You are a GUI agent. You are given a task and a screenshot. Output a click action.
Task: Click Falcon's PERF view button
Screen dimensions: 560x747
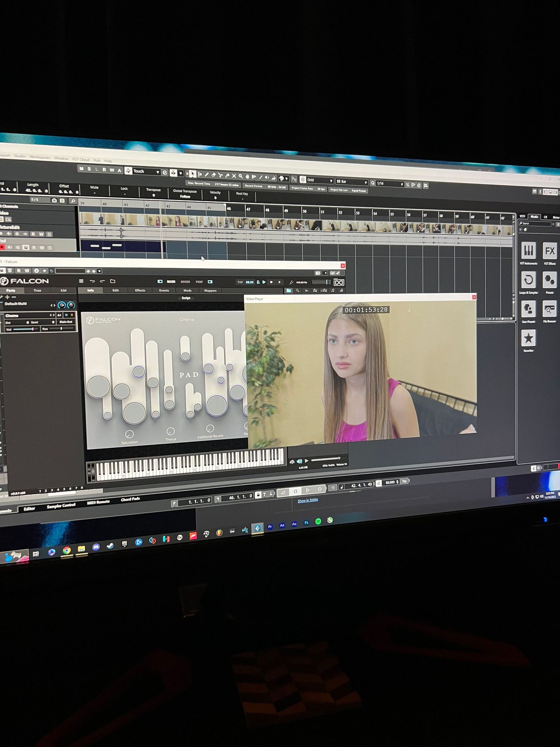pos(199,282)
